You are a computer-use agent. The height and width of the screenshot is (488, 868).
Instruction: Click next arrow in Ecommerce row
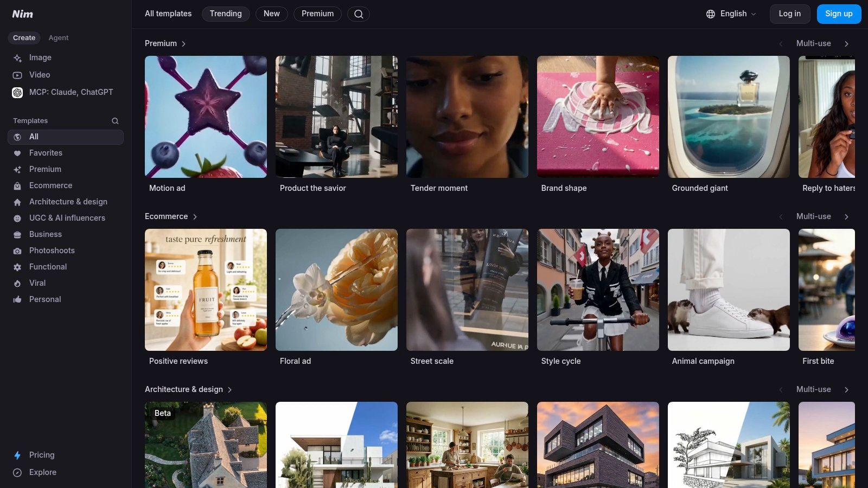[846, 217]
